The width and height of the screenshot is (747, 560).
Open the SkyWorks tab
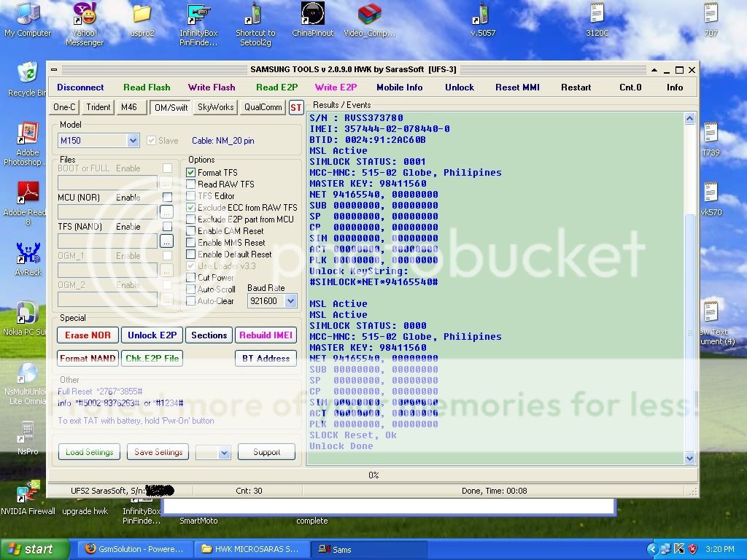pos(215,107)
